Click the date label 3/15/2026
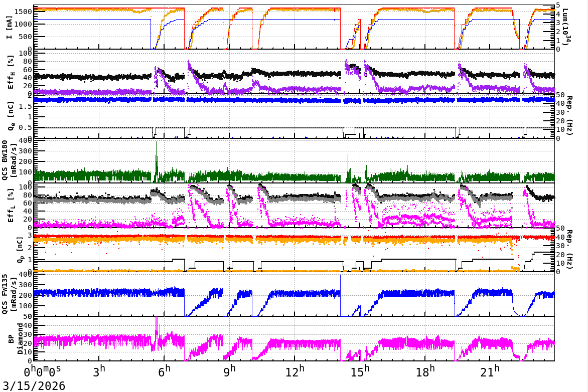 click(34, 386)
